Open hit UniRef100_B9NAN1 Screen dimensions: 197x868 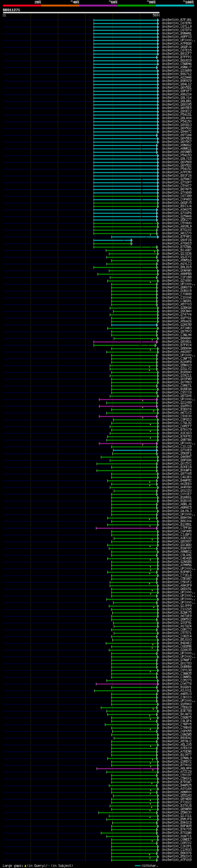[177, 33]
